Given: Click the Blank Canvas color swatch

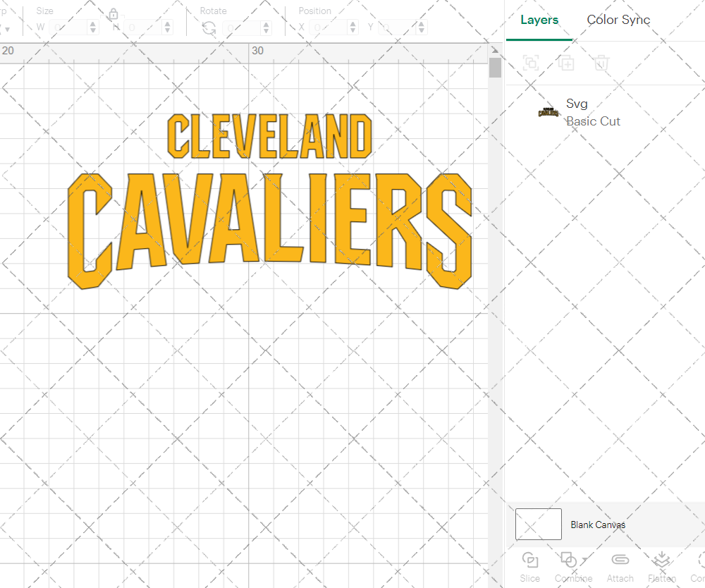Looking at the screenshot, I should tap(538, 524).
